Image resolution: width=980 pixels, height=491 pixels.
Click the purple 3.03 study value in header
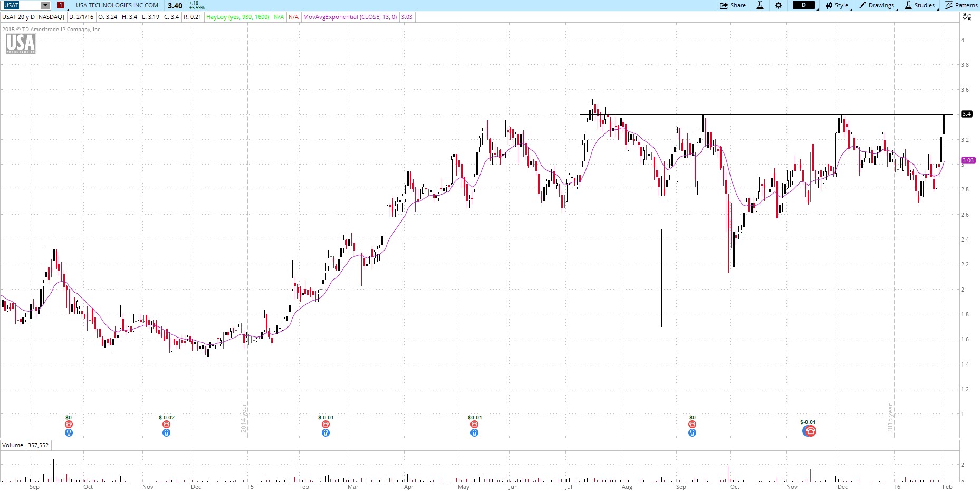(x=407, y=17)
